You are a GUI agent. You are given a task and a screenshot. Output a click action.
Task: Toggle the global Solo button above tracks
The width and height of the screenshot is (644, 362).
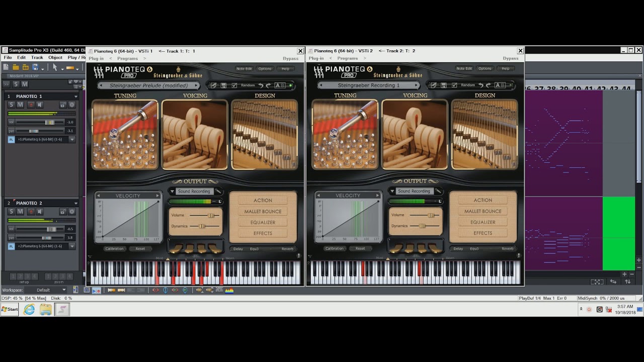(16, 84)
